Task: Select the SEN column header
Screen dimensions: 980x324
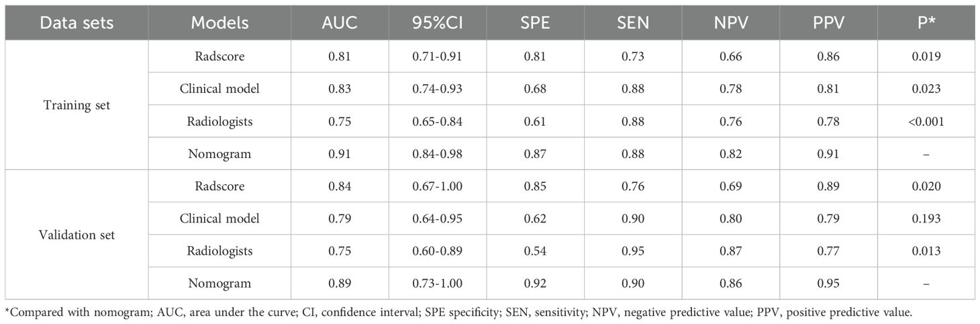Action: click(x=634, y=23)
